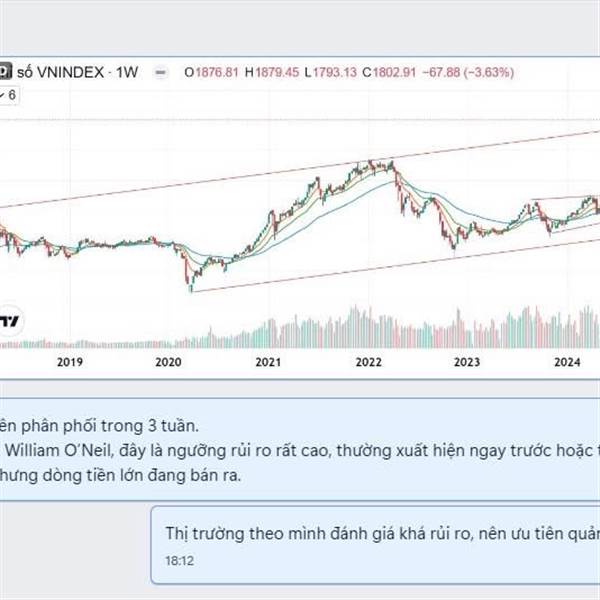Click the 2021 label on time axis
This screenshot has width=600, height=600.
(266, 363)
